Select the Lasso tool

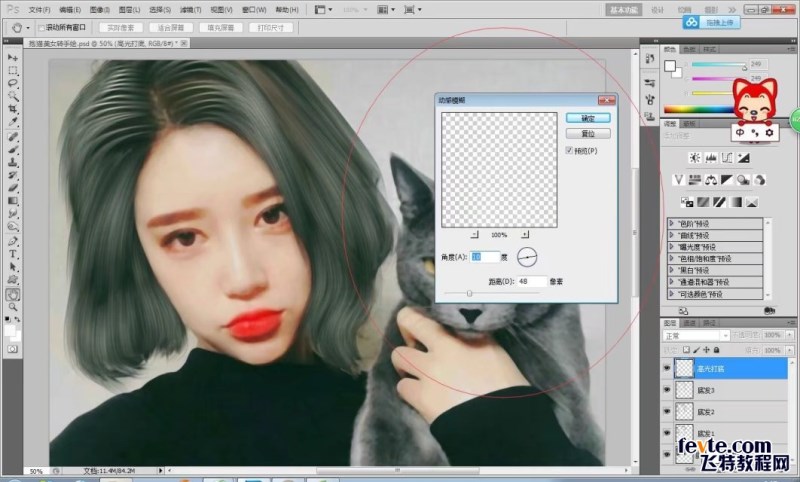click(x=13, y=84)
